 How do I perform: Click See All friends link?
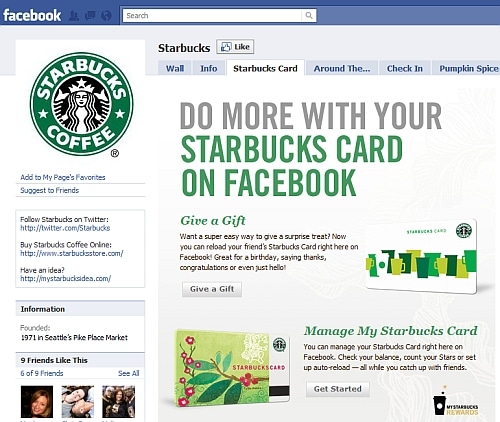click(x=129, y=373)
